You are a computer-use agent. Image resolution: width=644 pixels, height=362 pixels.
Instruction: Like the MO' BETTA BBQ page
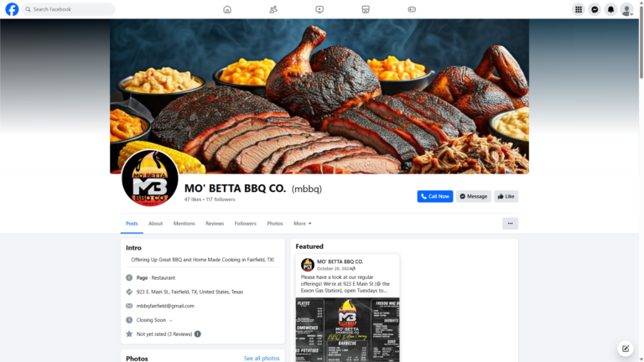(506, 196)
